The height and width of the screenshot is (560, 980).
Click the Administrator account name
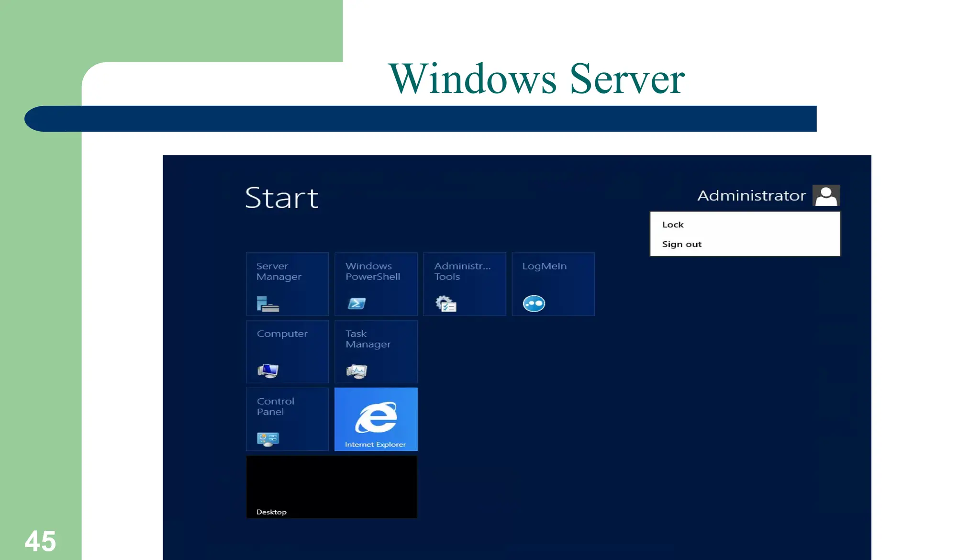(x=751, y=196)
